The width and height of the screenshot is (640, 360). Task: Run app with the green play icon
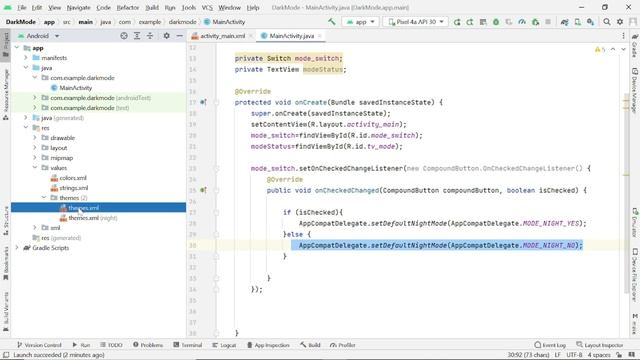pyautogui.click(x=457, y=22)
